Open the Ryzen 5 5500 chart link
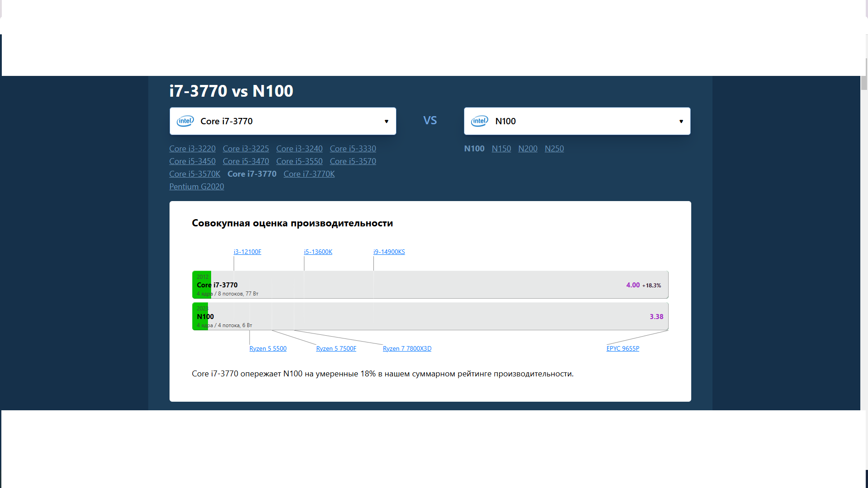 click(x=268, y=348)
